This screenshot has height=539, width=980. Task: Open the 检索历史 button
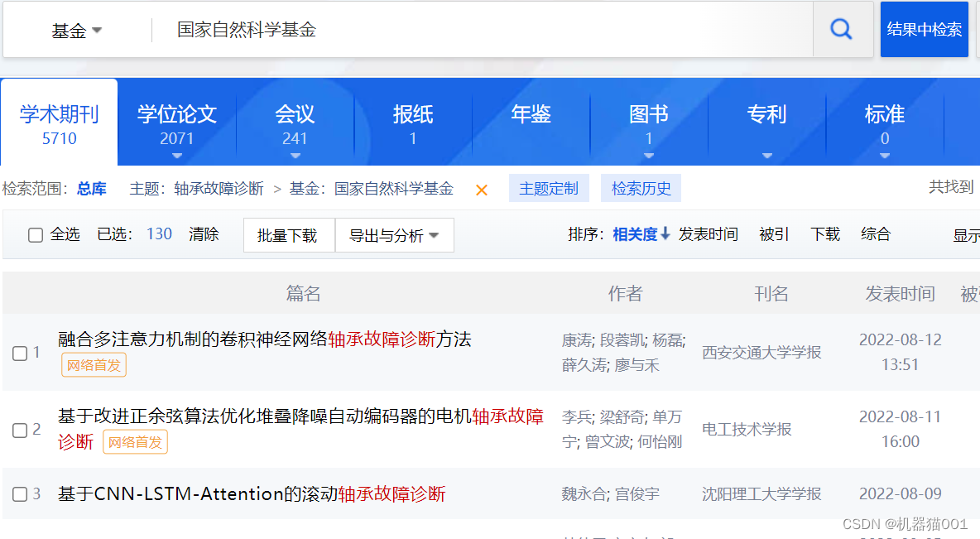click(641, 188)
